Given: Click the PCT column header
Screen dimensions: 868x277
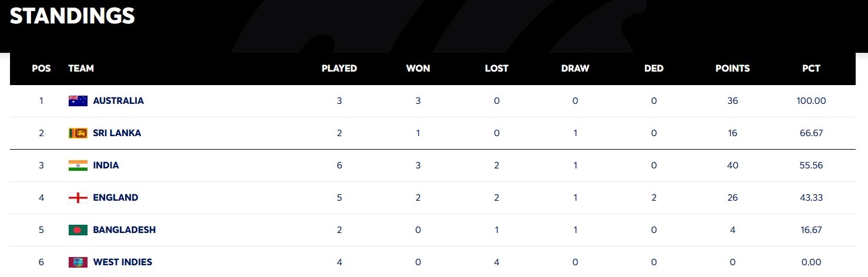Looking at the screenshot, I should tap(811, 69).
